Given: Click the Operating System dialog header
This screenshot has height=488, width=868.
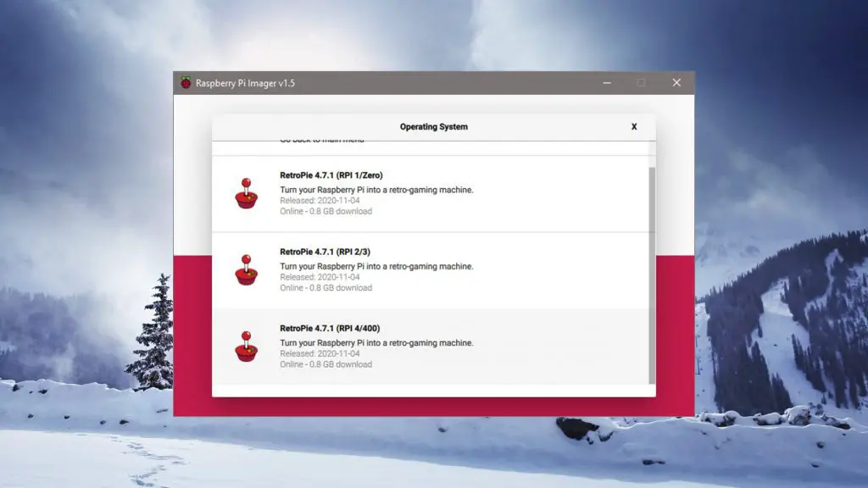Looking at the screenshot, I should (433, 127).
